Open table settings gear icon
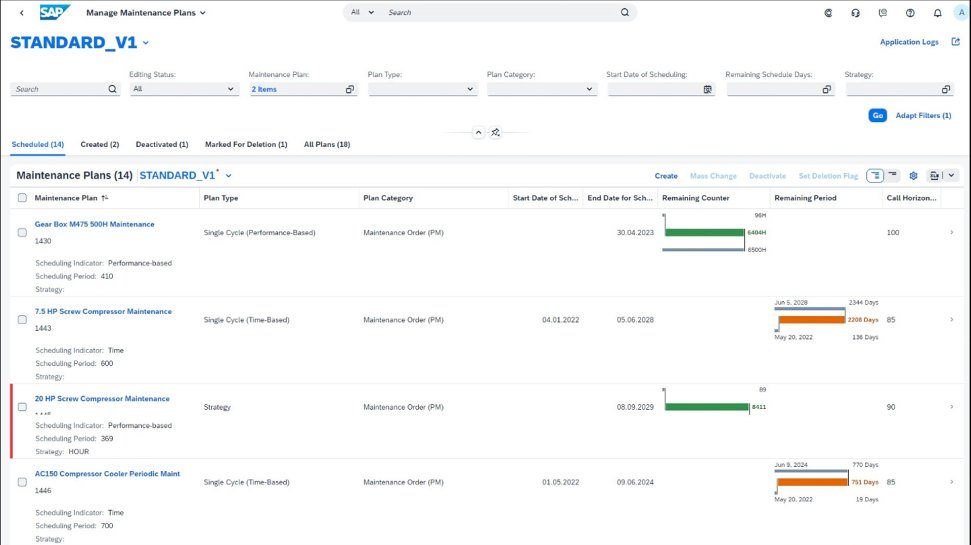This screenshot has width=971, height=545. pos(913,176)
